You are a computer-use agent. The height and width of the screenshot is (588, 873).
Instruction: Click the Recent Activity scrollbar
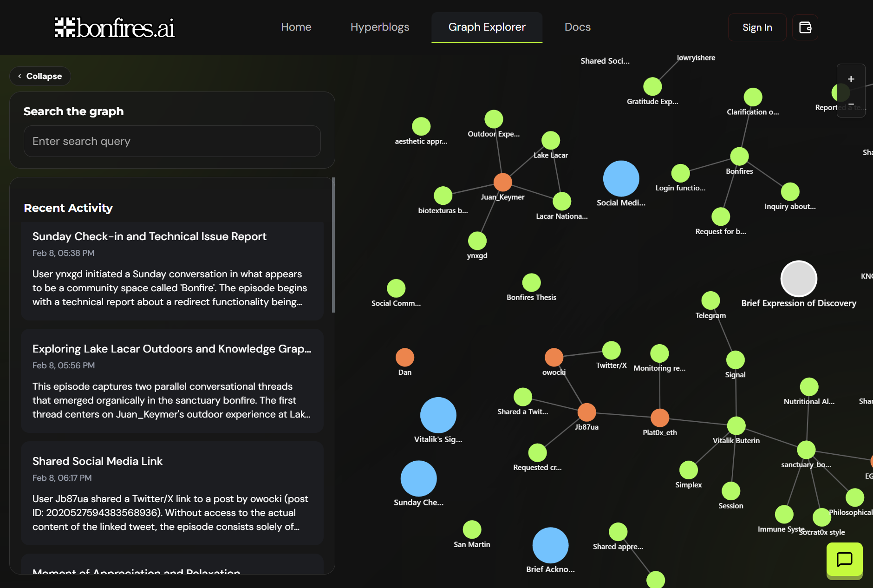333,245
